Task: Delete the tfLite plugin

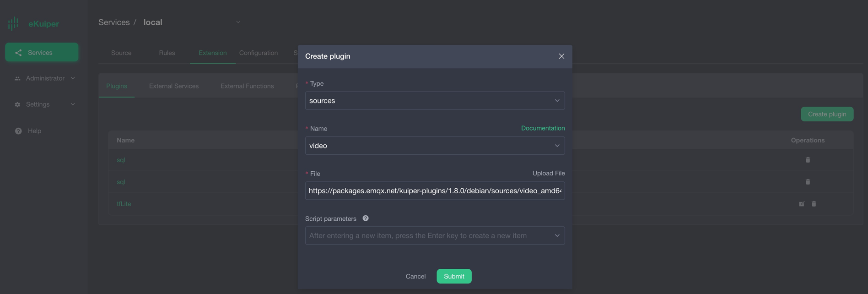Action: pos(814,204)
